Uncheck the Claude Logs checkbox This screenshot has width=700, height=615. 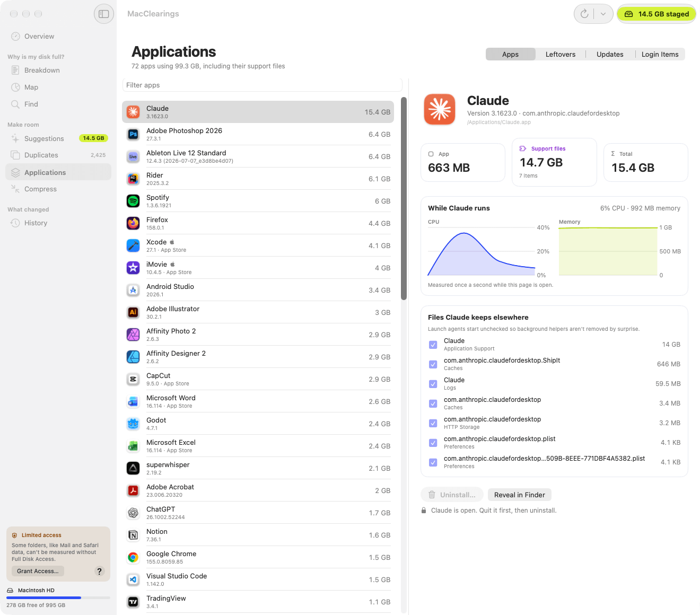pyautogui.click(x=433, y=384)
